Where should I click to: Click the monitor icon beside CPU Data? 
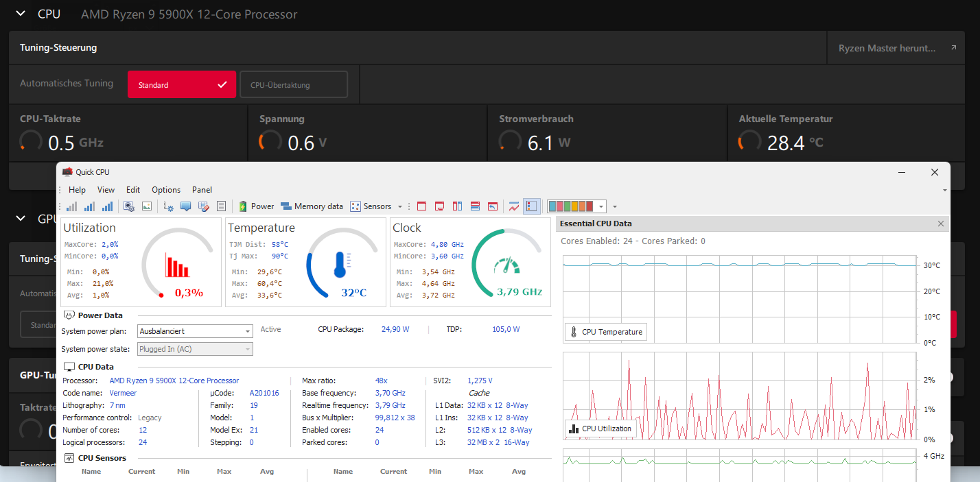[69, 367]
